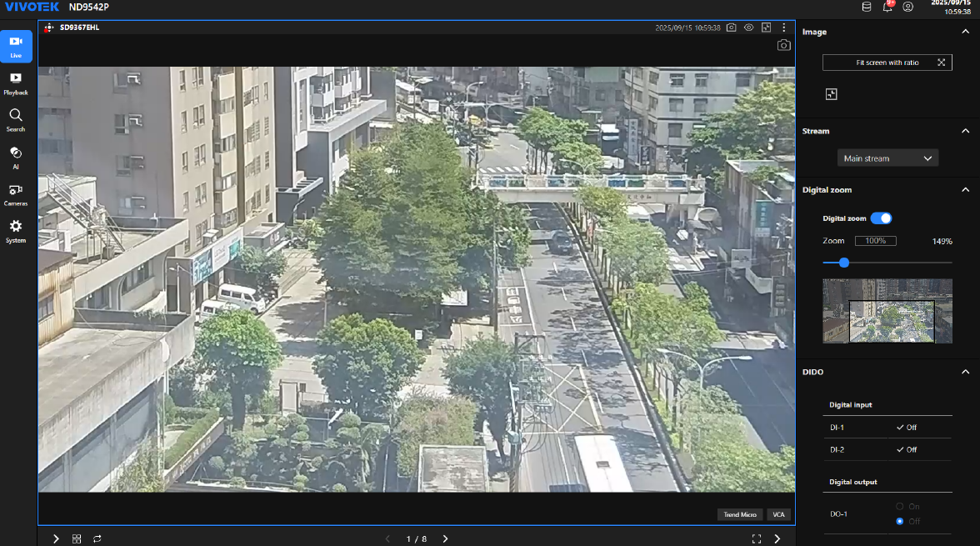Viewport: 980px width, 546px height.
Task: Open the user account icon
Action: pos(908,7)
